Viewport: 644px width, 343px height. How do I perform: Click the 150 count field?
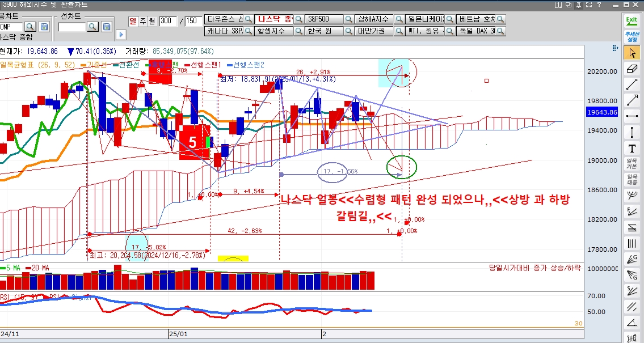pos(193,22)
